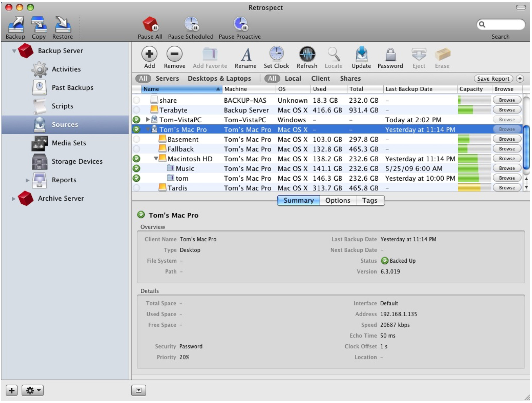Open Reports in the sidebar
The height and width of the screenshot is (403, 532).
click(x=64, y=180)
